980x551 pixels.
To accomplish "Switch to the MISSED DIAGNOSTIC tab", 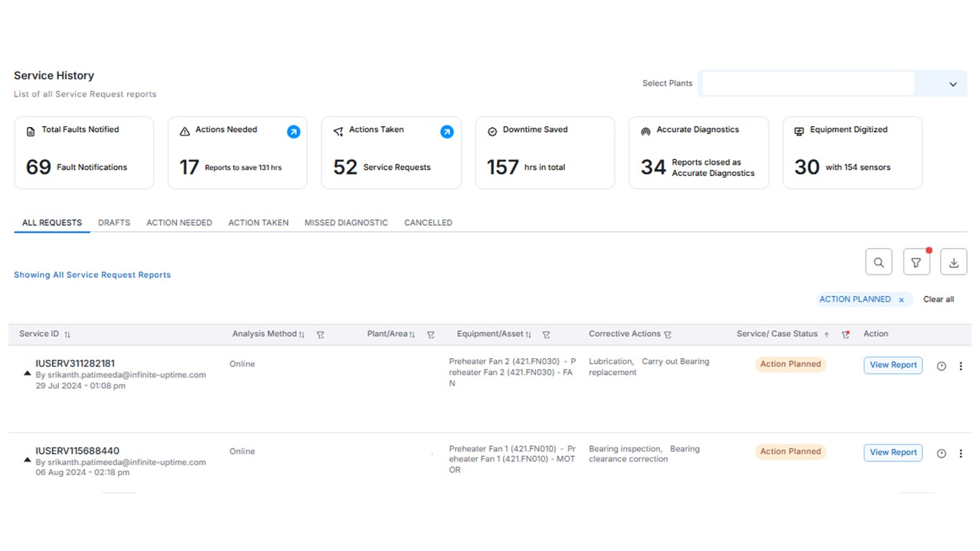I will 346,223.
